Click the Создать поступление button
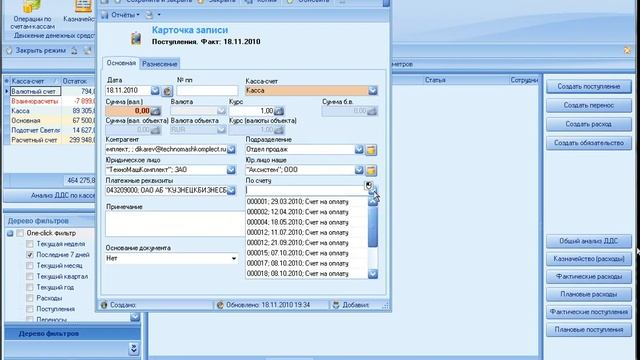640x360 pixels. [589, 87]
